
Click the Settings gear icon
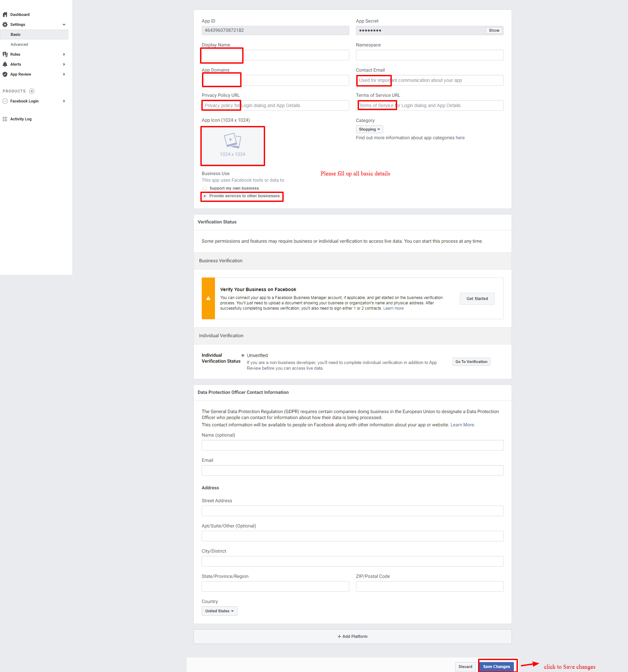pos(5,25)
